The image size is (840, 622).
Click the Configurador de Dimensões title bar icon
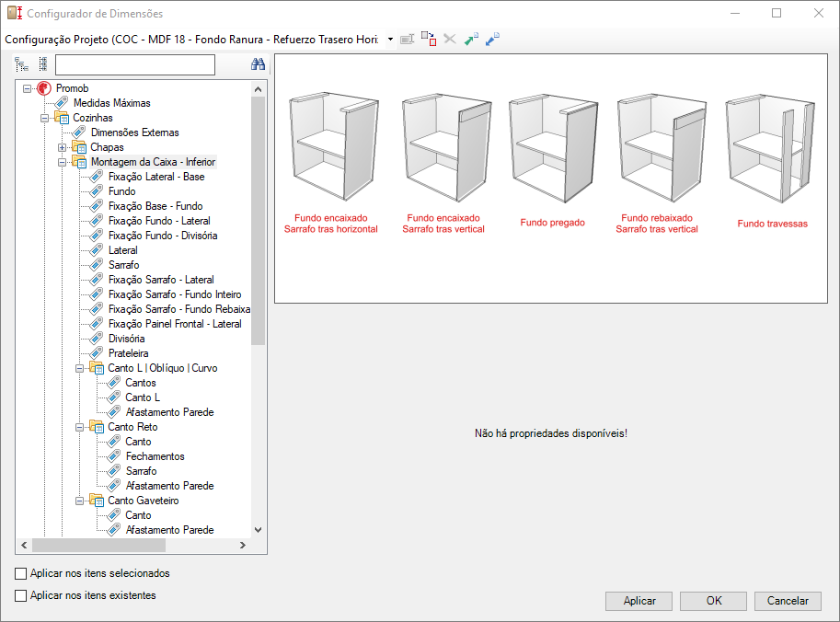coord(15,13)
